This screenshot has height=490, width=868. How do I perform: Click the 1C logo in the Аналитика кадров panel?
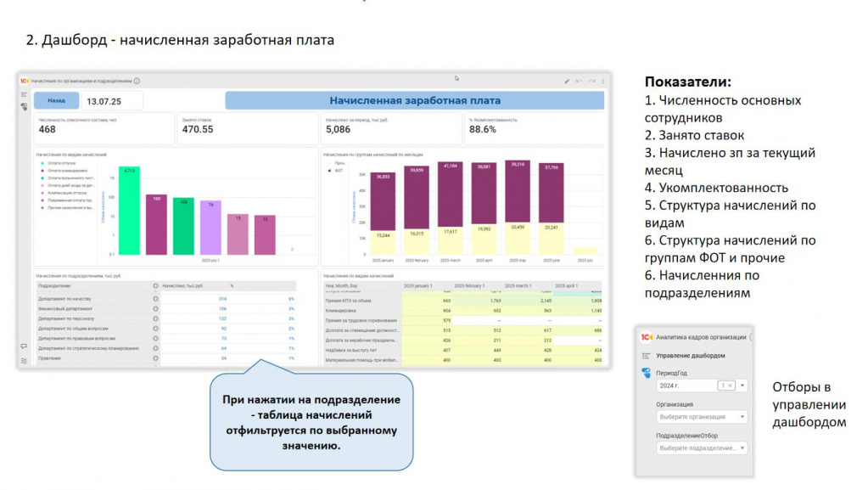(647, 337)
